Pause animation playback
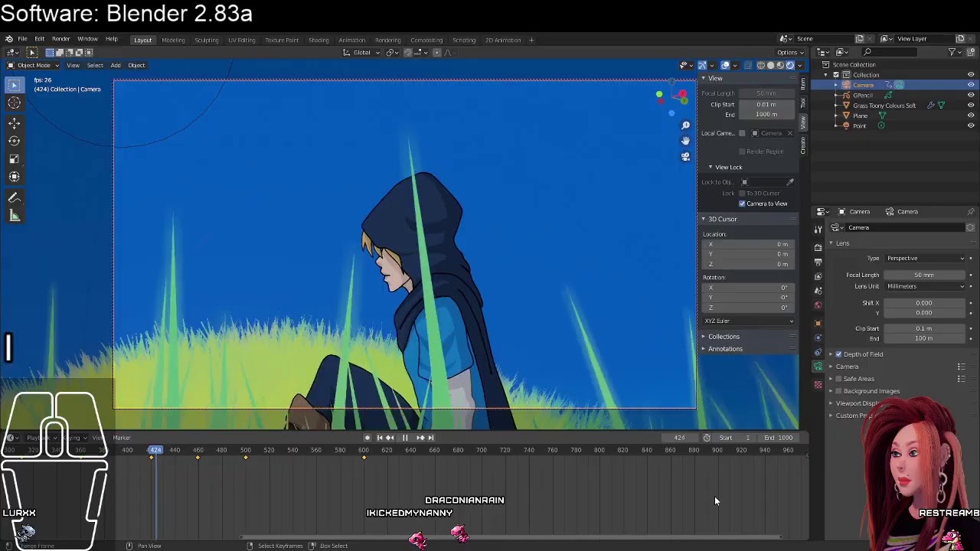 405,438
